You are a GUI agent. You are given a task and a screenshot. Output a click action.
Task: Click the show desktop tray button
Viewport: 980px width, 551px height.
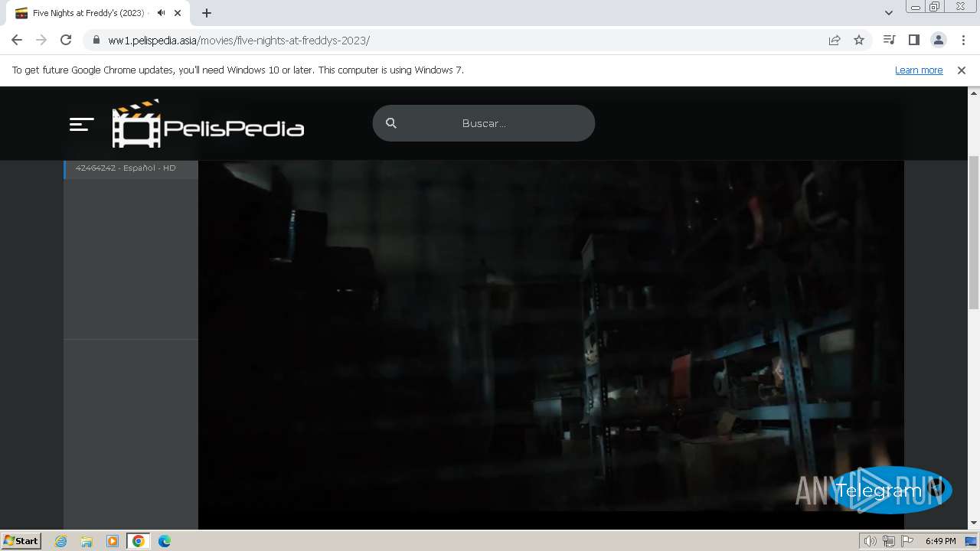click(x=972, y=541)
